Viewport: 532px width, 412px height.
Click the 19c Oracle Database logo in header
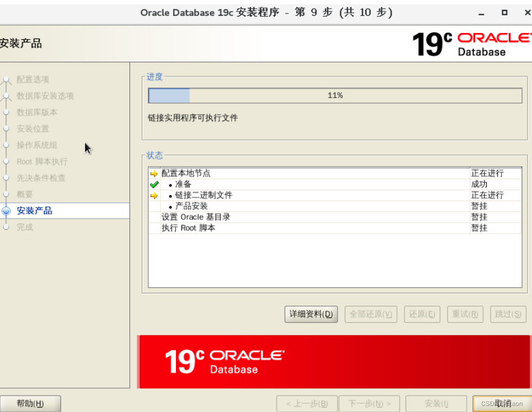click(472, 44)
